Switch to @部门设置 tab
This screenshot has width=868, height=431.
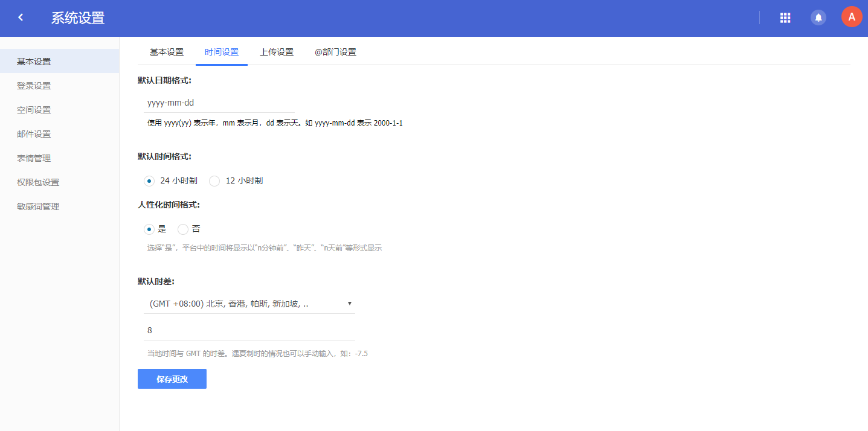coord(336,52)
